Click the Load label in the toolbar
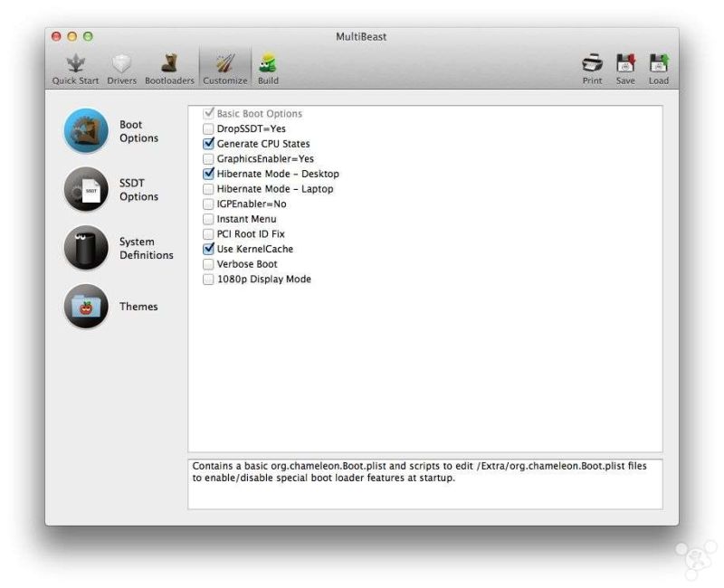This screenshot has height=588, width=724. pyautogui.click(x=659, y=81)
